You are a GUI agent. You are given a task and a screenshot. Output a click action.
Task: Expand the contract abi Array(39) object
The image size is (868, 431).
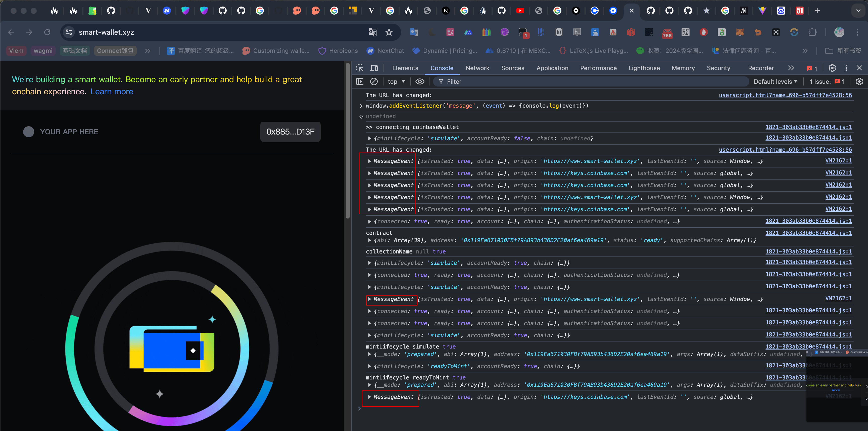click(370, 240)
